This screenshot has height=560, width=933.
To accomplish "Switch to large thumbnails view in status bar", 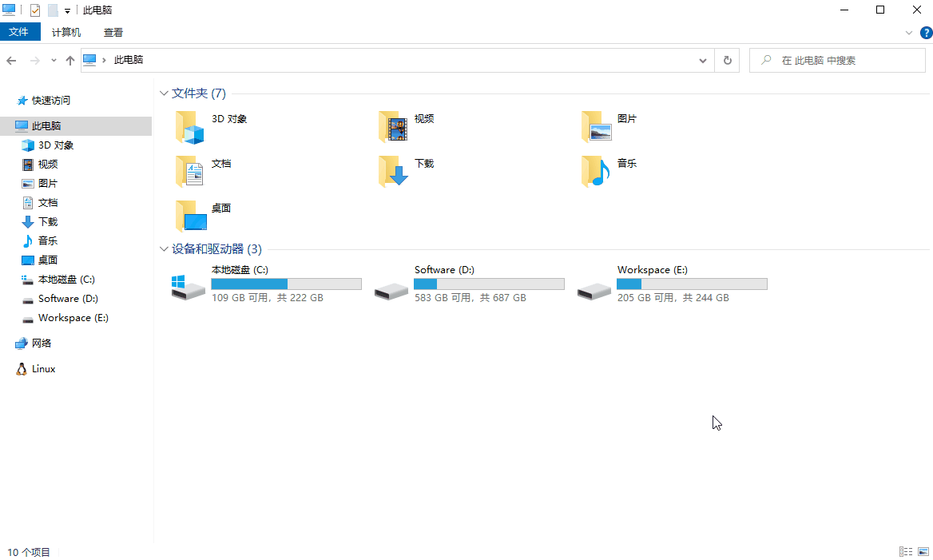I will [x=923, y=552].
